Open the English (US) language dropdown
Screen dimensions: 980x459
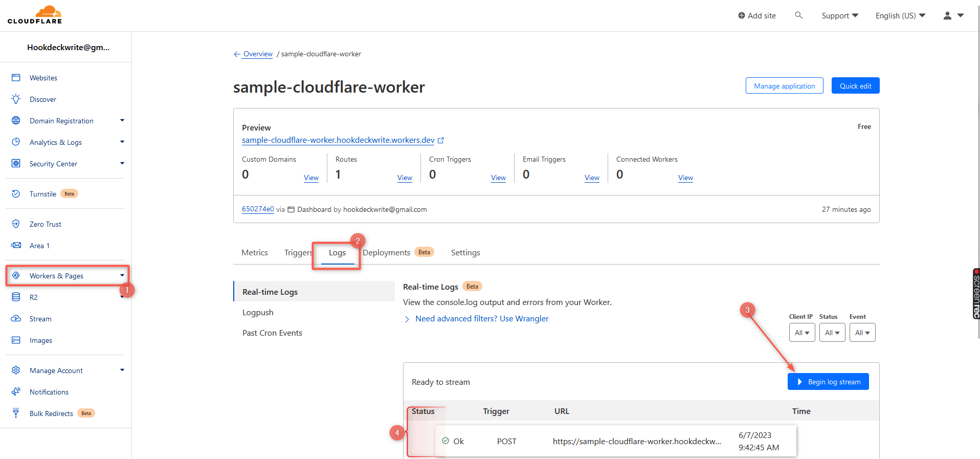click(900, 16)
